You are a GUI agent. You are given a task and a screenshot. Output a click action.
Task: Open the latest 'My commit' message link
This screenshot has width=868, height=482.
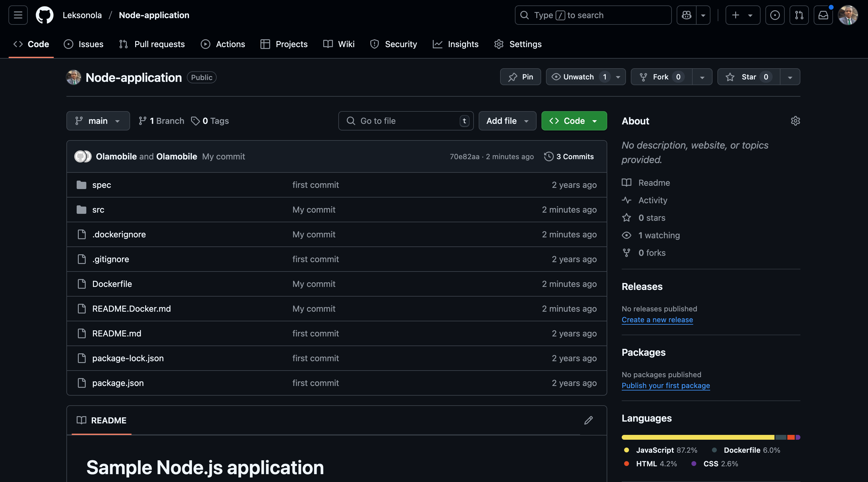[223, 156]
